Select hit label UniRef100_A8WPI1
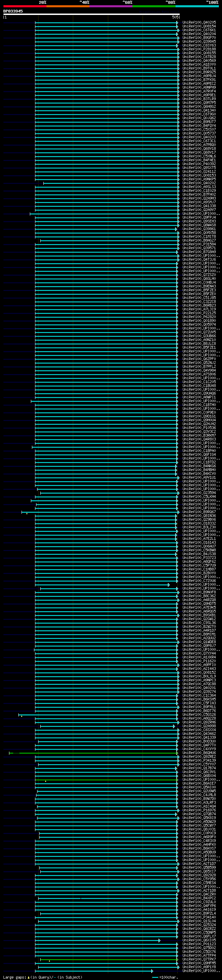This screenshot has height=980, width=222. (x=199, y=397)
